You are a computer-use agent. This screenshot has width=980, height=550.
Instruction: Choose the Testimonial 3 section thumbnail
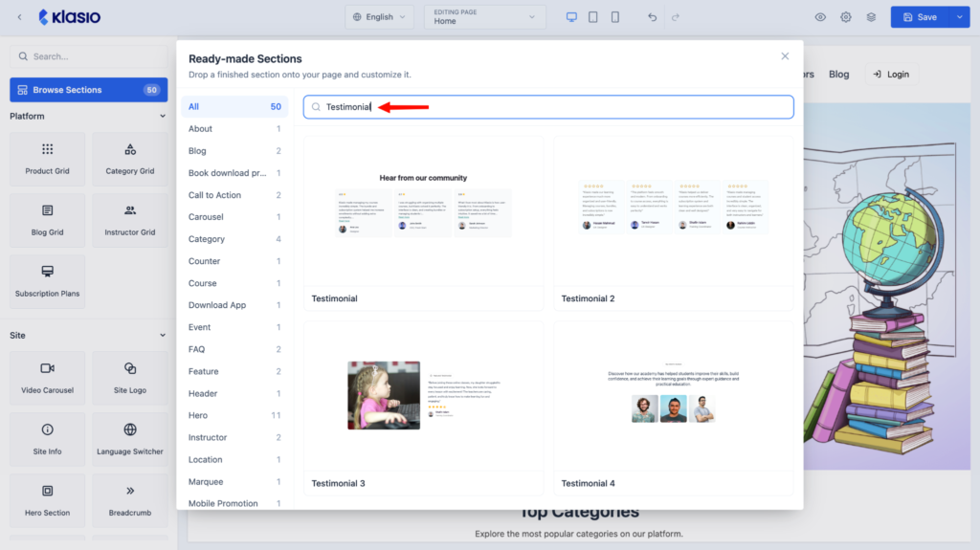pos(423,408)
